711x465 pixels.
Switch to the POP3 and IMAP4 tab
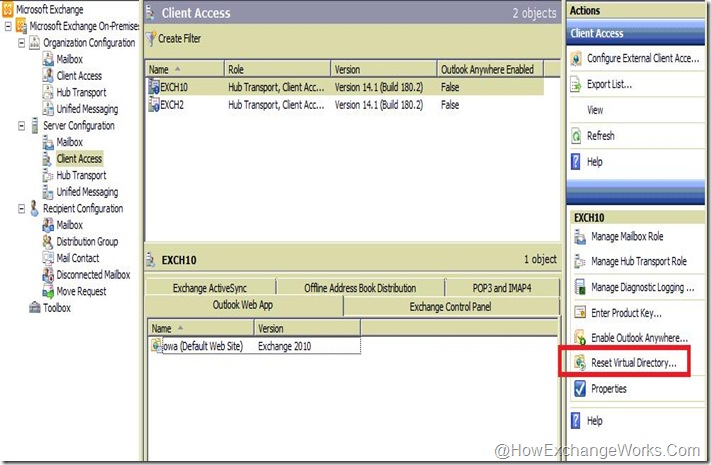[502, 288]
